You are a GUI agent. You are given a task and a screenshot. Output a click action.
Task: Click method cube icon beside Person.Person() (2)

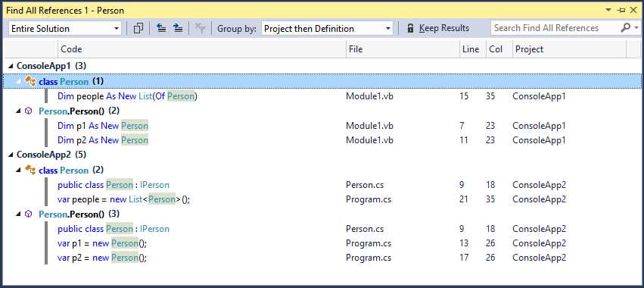tap(28, 111)
